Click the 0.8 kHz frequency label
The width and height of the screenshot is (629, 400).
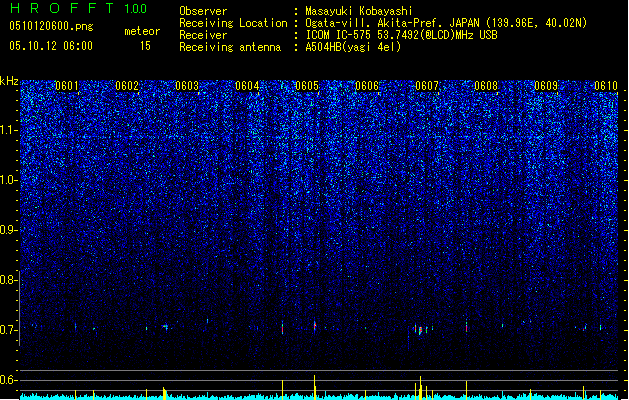[8, 280]
